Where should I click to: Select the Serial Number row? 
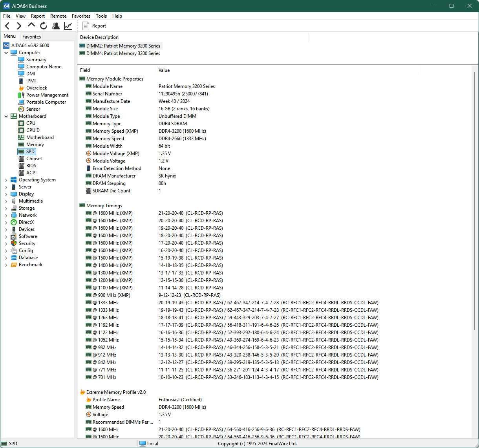tap(249, 94)
